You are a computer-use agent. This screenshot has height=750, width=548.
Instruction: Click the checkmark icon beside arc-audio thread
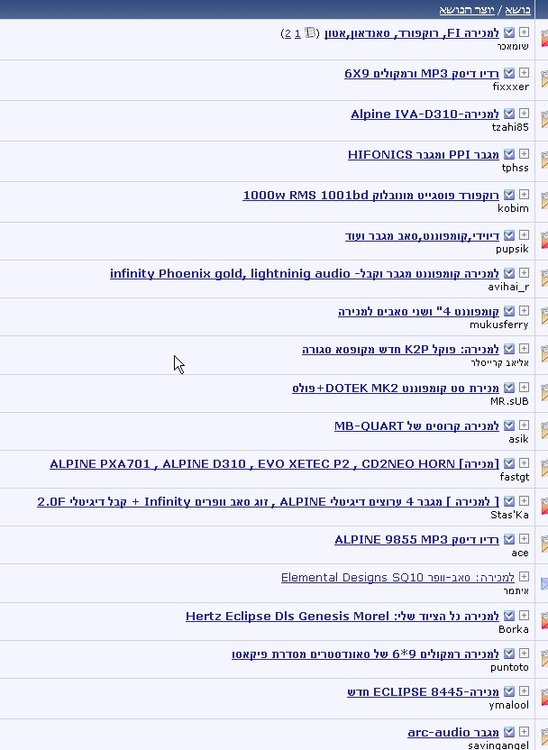[509, 732]
